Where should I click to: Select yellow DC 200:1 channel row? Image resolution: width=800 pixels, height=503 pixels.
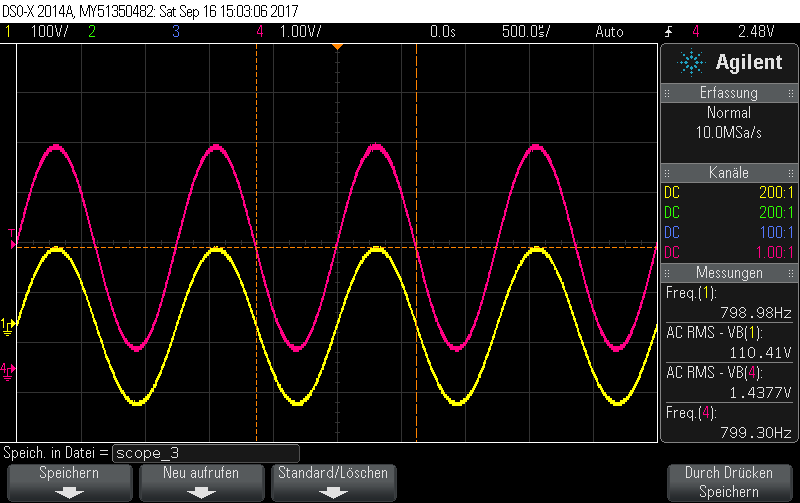coord(729,193)
